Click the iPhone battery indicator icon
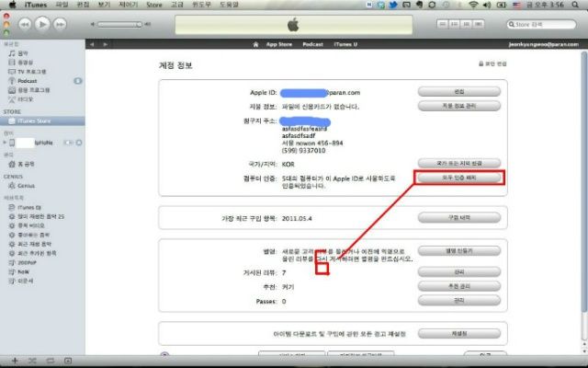The width and height of the screenshot is (588, 368). pos(69,143)
